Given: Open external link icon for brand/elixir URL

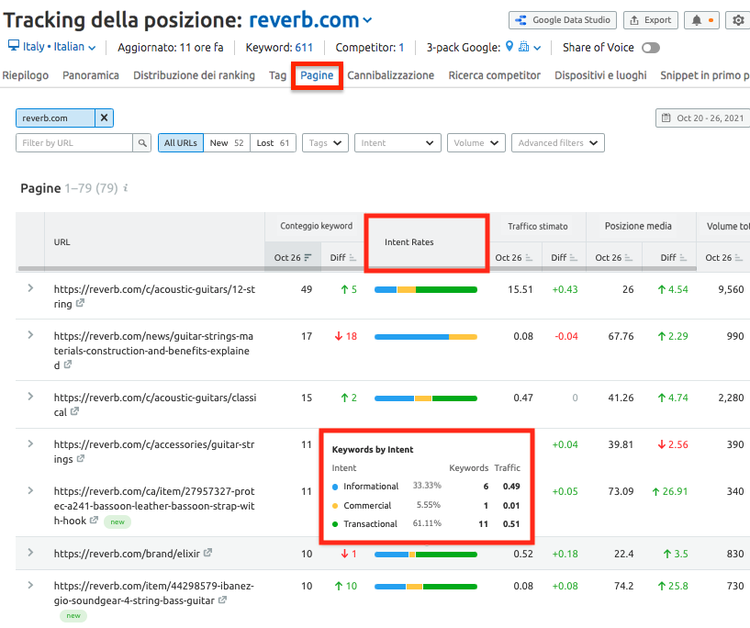Looking at the screenshot, I should (x=208, y=553).
